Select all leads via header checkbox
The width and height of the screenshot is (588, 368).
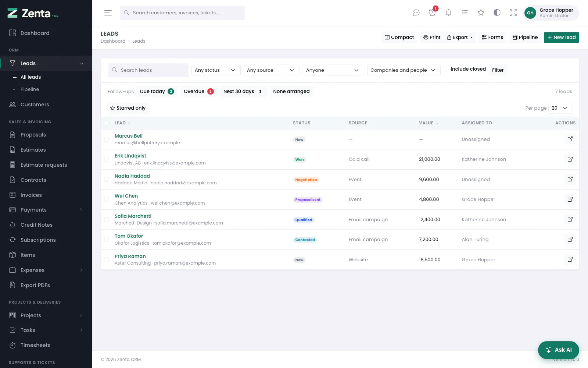click(x=106, y=123)
